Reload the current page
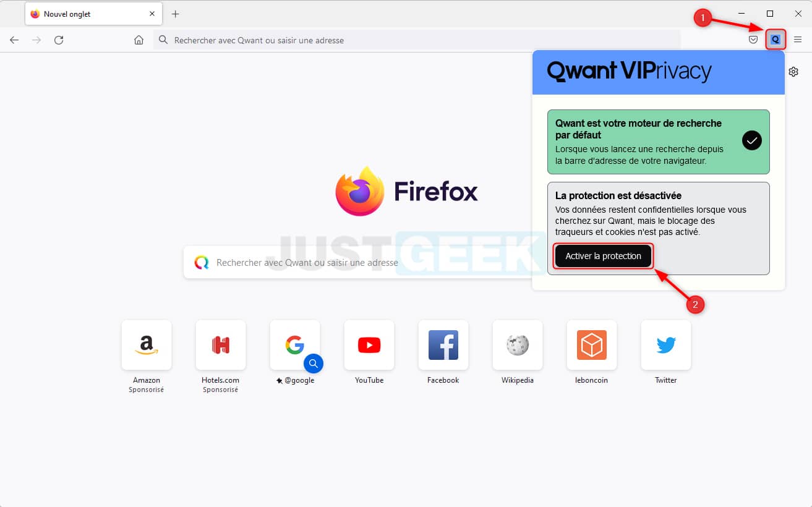This screenshot has height=507, width=812. (x=59, y=40)
